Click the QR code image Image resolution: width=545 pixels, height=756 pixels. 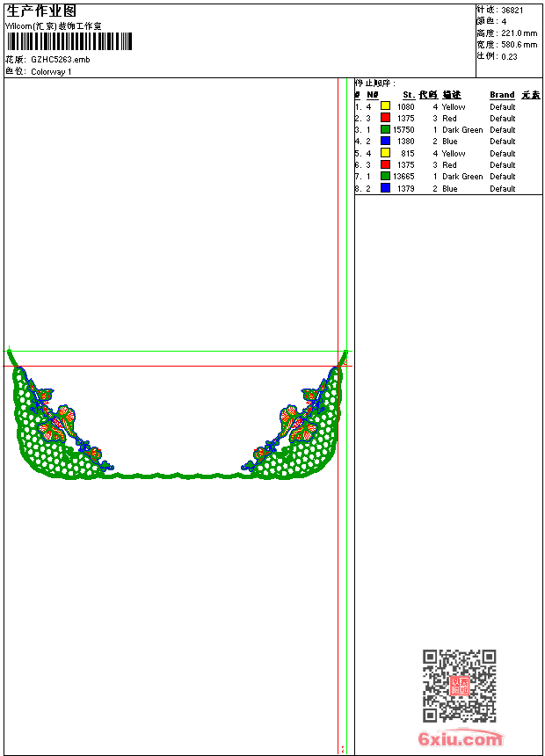459,686
